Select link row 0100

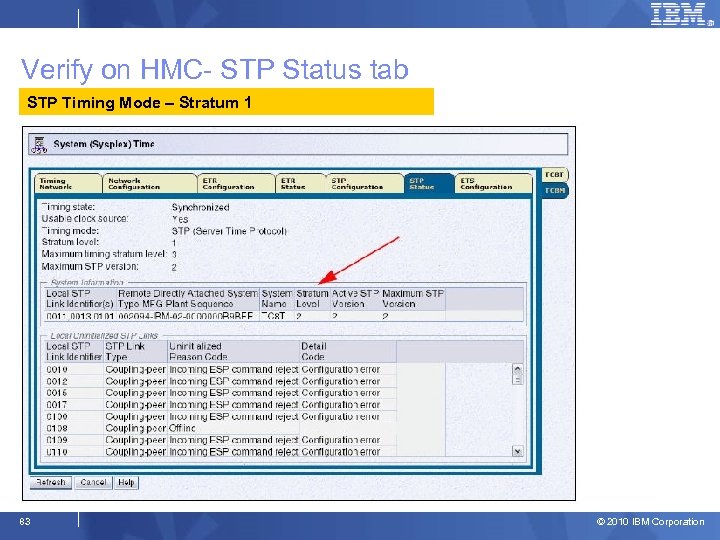click(220, 417)
